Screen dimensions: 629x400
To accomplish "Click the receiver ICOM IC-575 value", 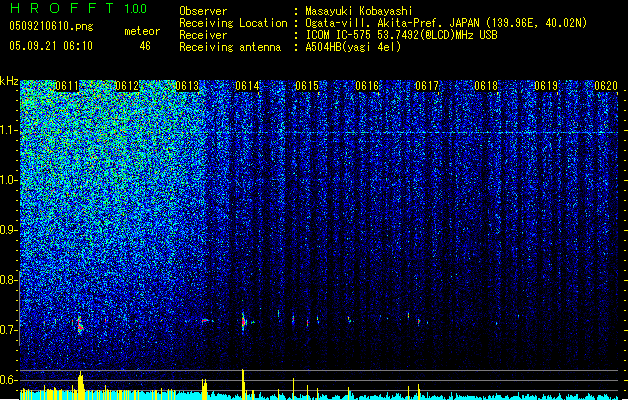I will (x=401, y=35).
